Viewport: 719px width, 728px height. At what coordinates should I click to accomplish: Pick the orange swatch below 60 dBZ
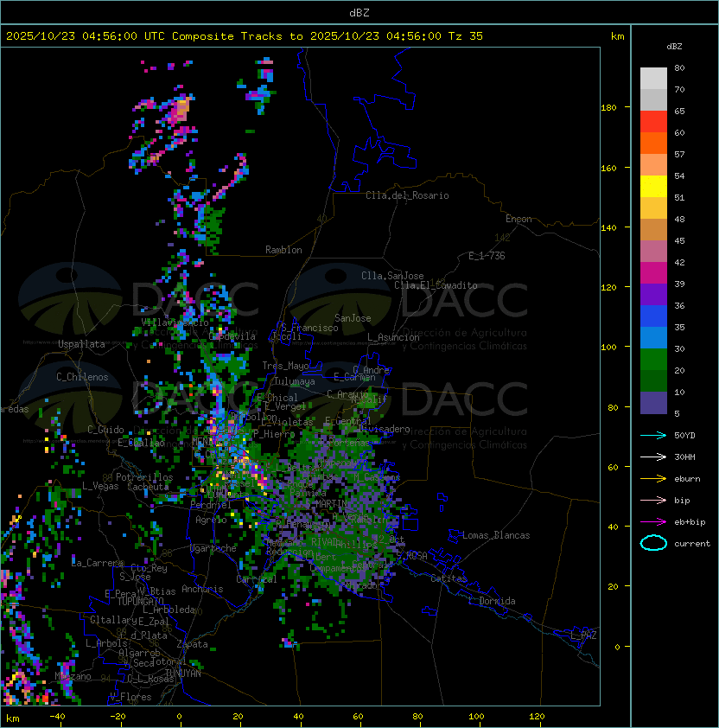[653, 143]
